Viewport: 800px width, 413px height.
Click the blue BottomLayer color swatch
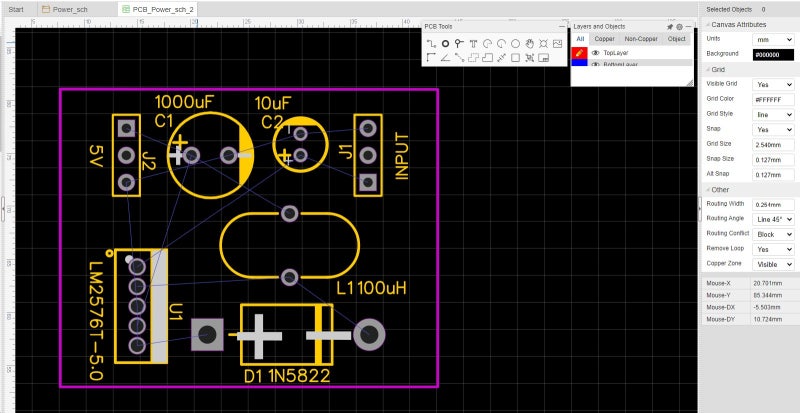(x=579, y=63)
